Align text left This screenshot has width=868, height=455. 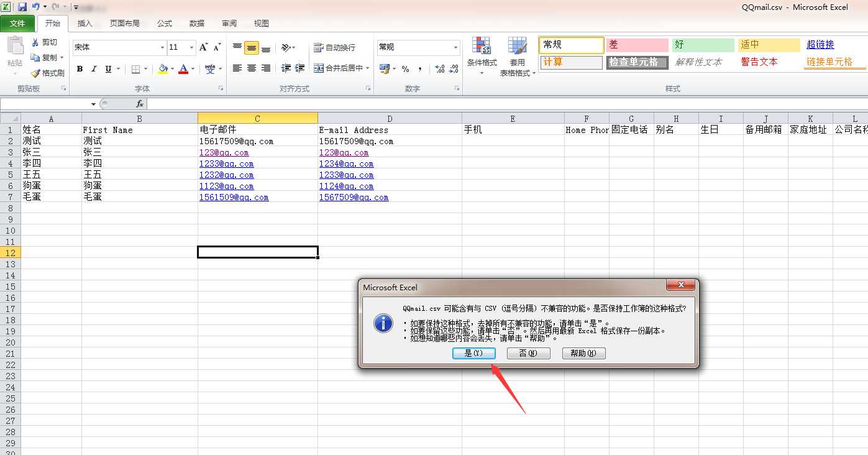[x=237, y=68]
